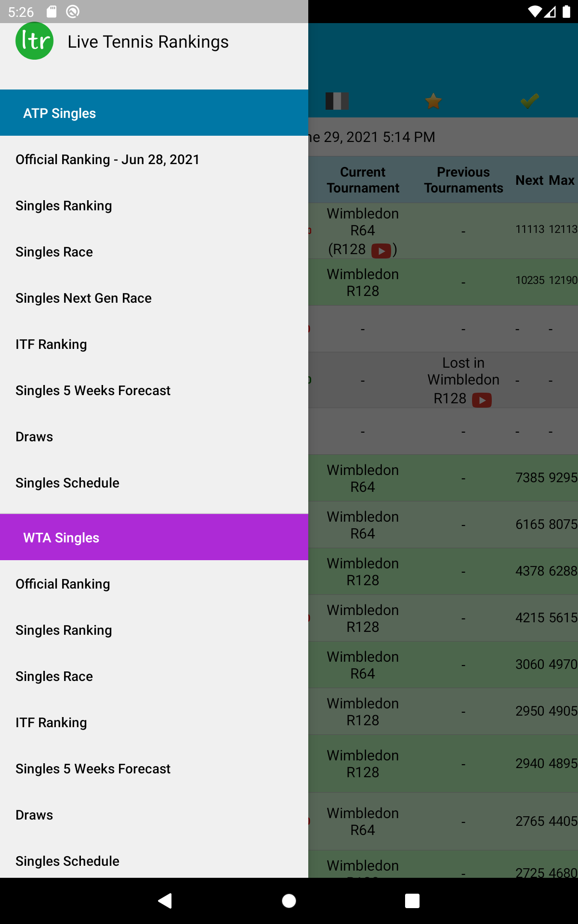Viewport: 578px width, 924px height.
Task: Play video icon next to Lost in Wimbledon R128
Action: pyautogui.click(x=482, y=400)
